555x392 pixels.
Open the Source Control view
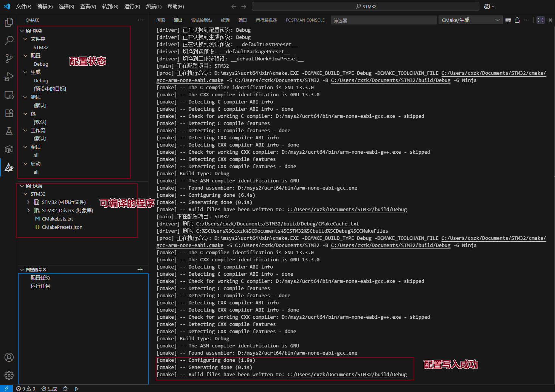9,58
